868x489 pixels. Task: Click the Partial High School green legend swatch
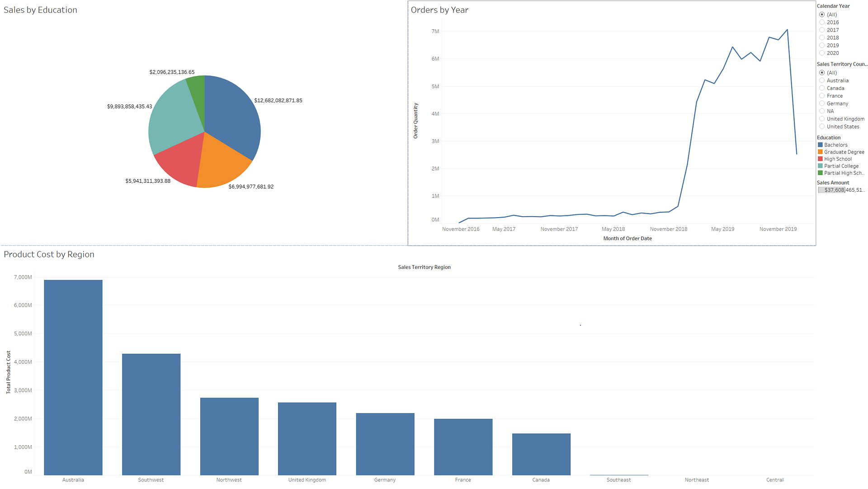(x=820, y=173)
